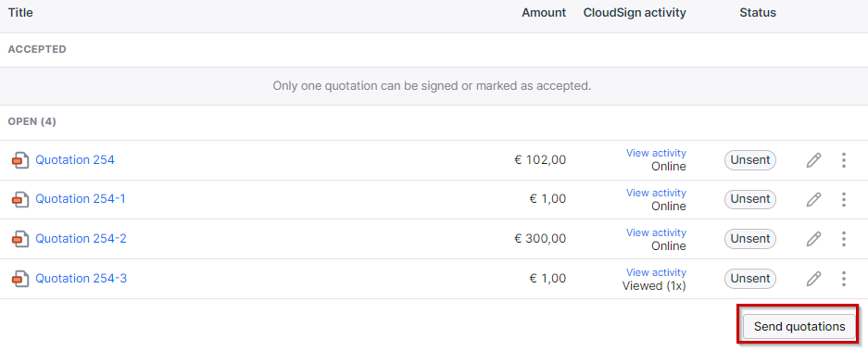
Task: Click the Unsent status badge of Quotation 254-3
Action: (750, 279)
